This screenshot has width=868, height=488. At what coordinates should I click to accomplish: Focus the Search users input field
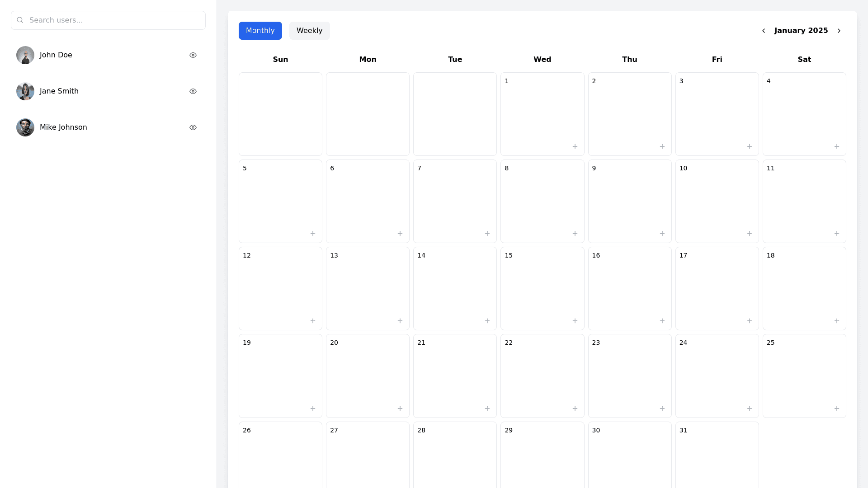[x=113, y=20]
